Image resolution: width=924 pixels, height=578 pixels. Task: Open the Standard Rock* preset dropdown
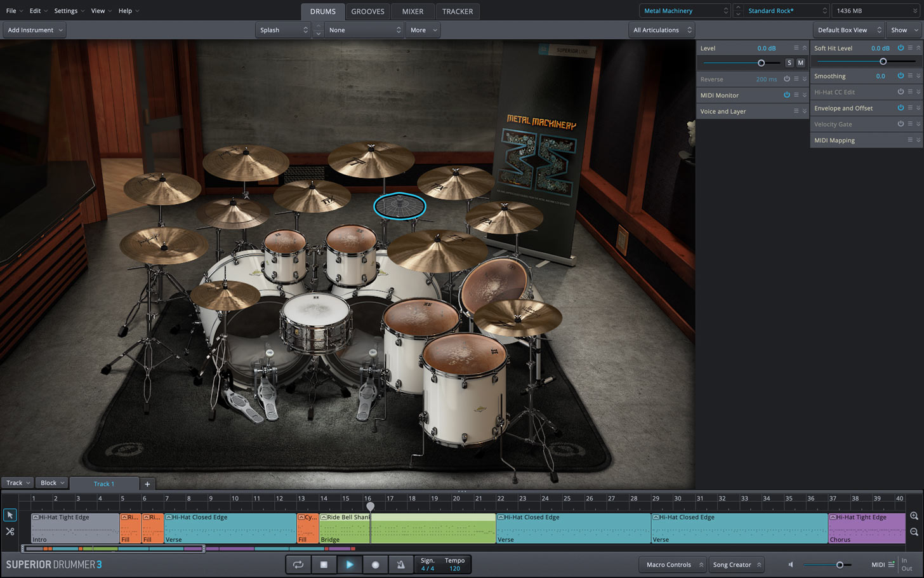(788, 11)
